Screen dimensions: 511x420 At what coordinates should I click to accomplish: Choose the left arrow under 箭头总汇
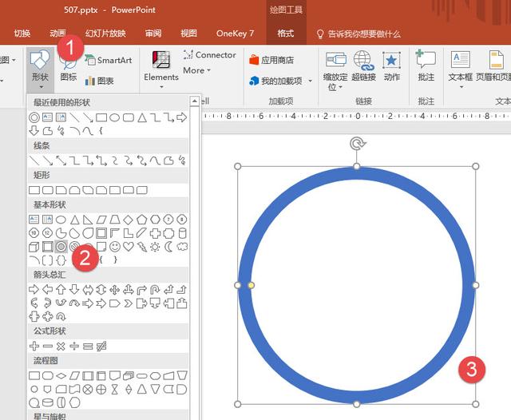[48, 289]
